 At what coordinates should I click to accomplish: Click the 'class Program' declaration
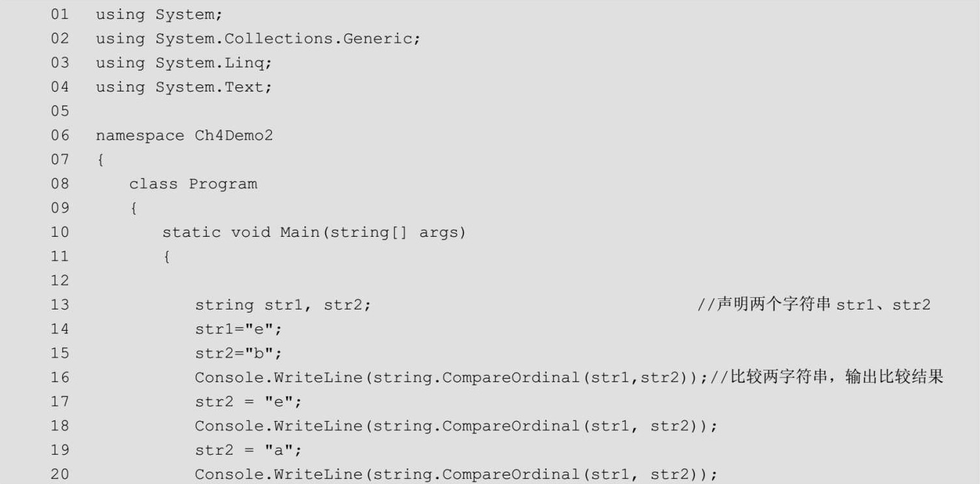click(x=193, y=184)
